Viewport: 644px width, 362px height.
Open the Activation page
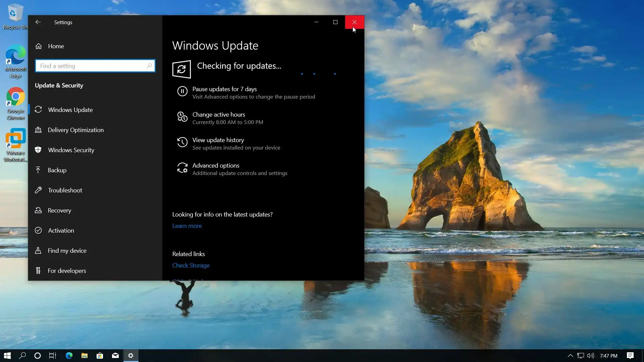tap(61, 231)
